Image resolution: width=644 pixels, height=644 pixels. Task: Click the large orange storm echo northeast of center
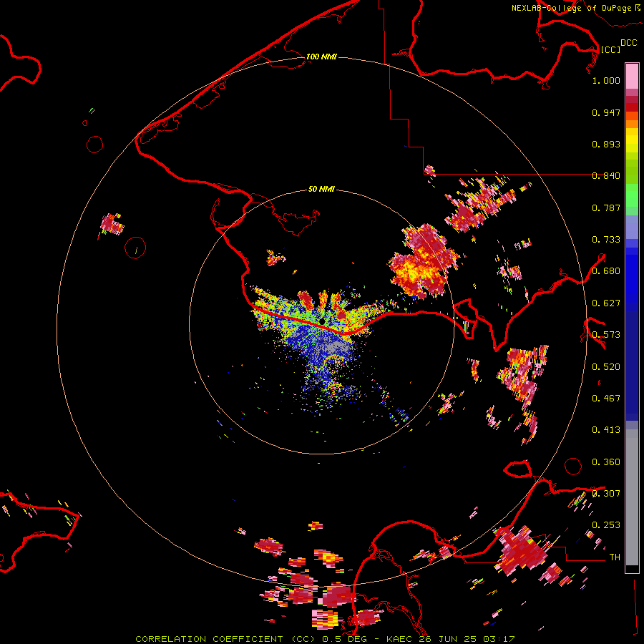coord(423,262)
